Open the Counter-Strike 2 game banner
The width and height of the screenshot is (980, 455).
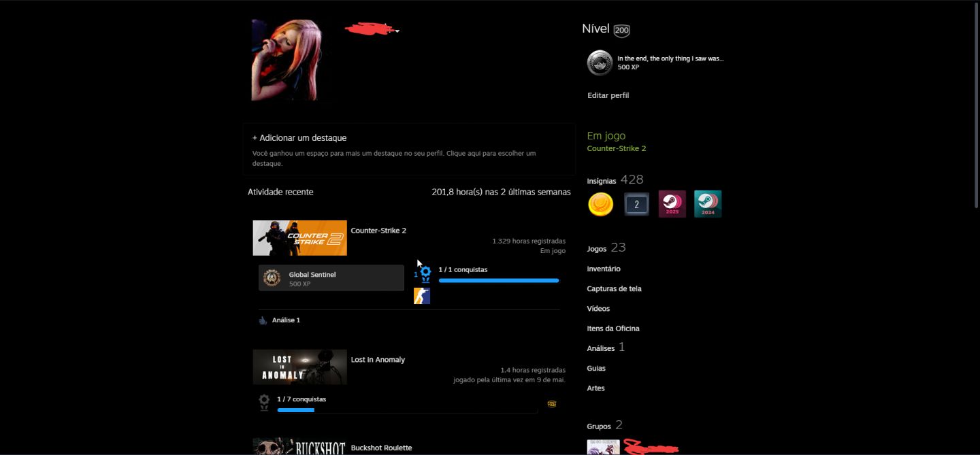300,238
